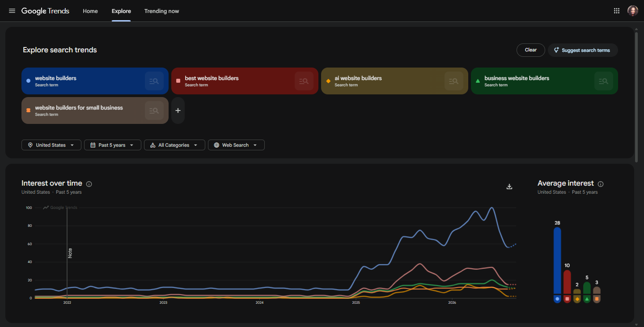Expand the United States location dropdown
Image resolution: width=644 pixels, height=327 pixels.
point(51,145)
